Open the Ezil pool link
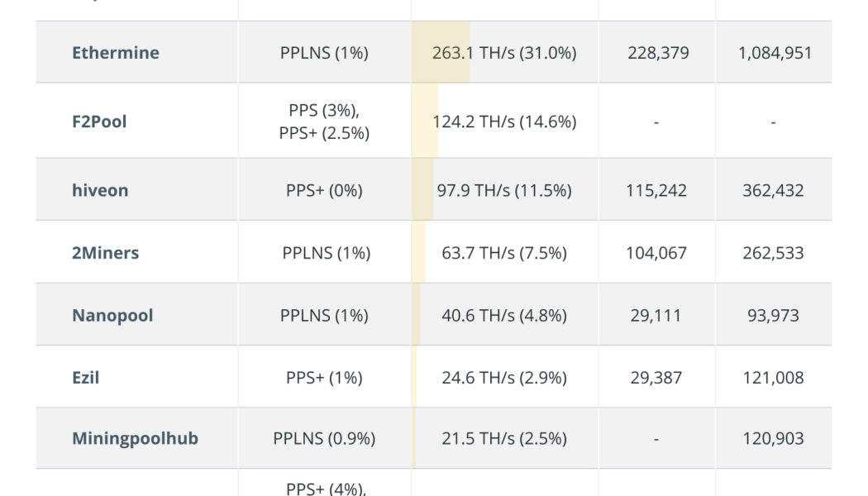The height and width of the screenshot is (496, 868). click(86, 378)
